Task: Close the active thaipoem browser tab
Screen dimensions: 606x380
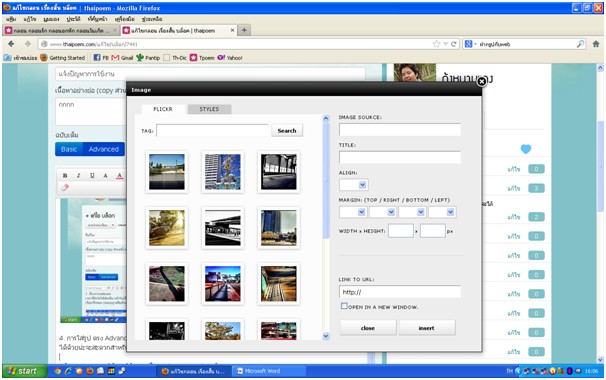Action: pos(232,30)
